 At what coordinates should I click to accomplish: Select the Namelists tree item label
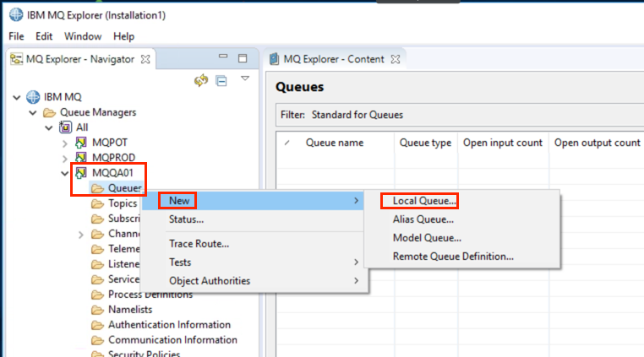tap(130, 310)
